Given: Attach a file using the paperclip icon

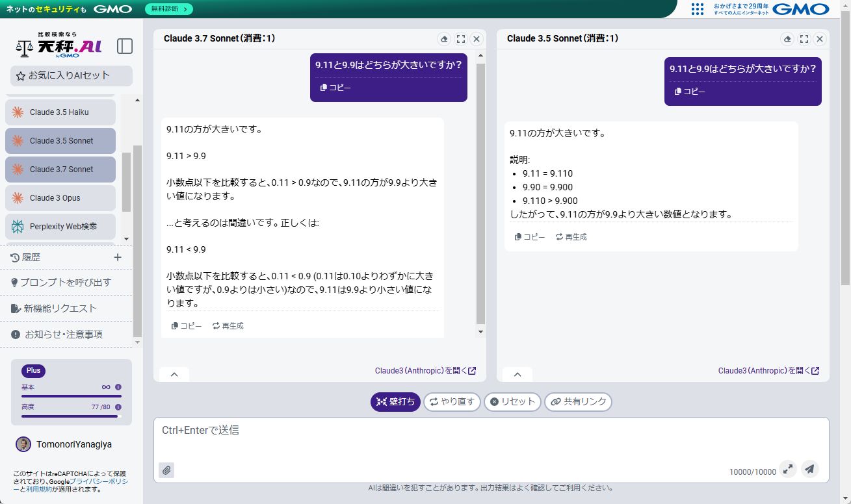Looking at the screenshot, I should tap(166, 470).
